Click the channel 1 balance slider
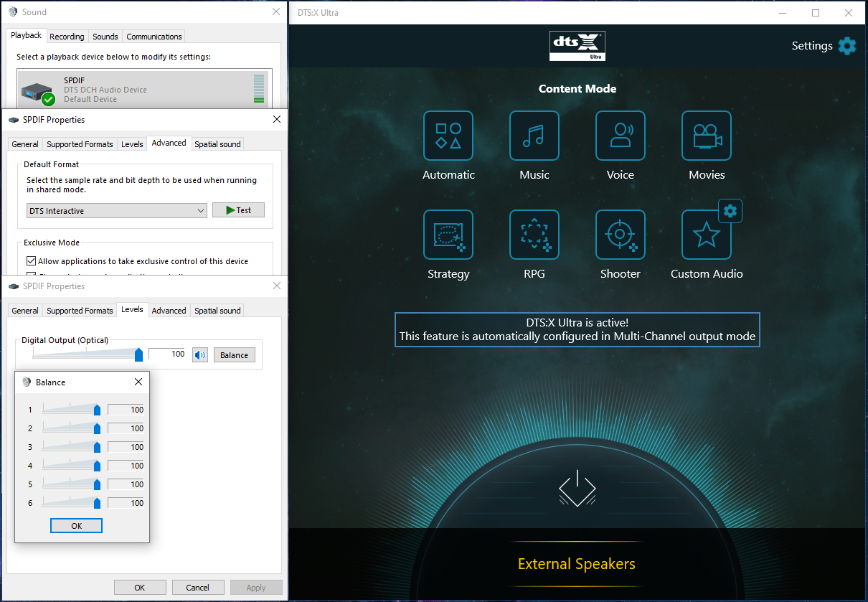Viewport: 868px width, 602px height. coord(72,410)
